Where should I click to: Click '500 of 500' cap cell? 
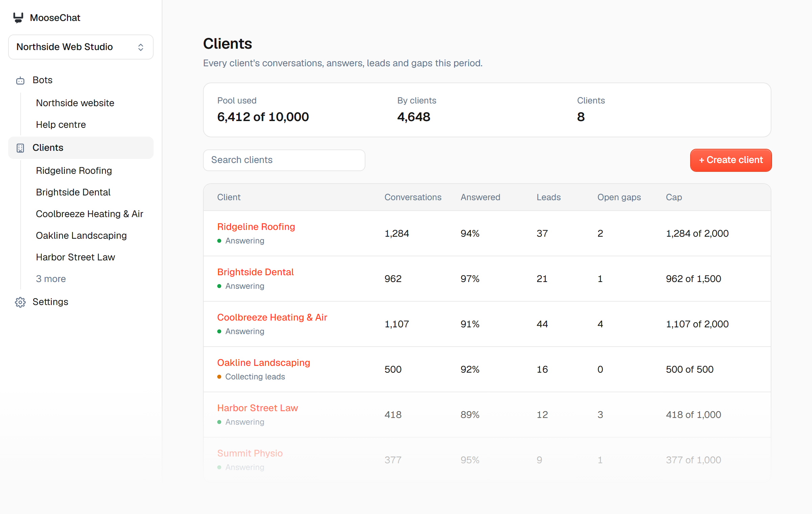(x=690, y=370)
